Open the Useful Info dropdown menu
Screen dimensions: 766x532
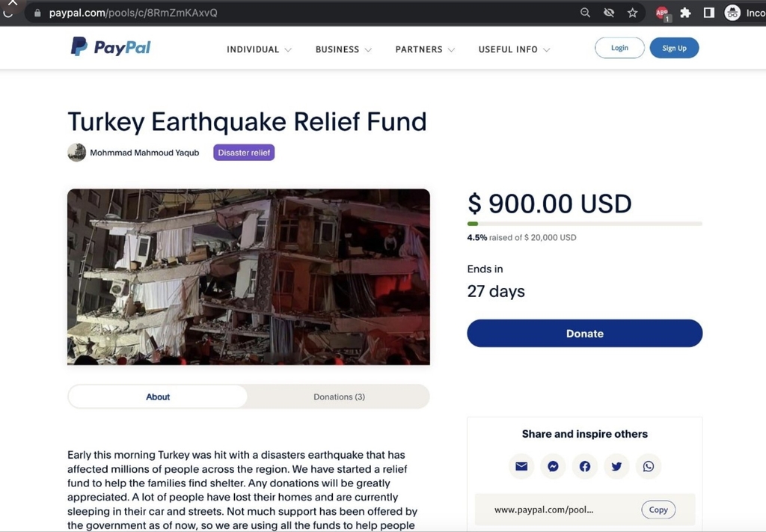click(514, 49)
